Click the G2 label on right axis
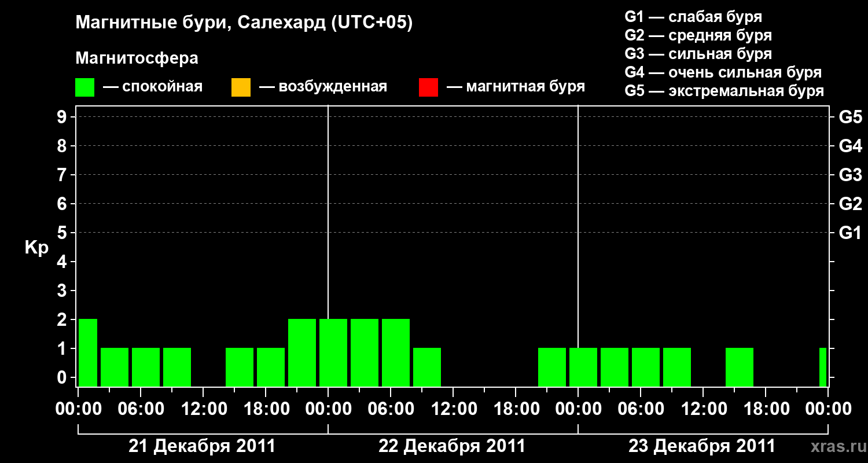The height and width of the screenshot is (463, 868). coord(850,204)
